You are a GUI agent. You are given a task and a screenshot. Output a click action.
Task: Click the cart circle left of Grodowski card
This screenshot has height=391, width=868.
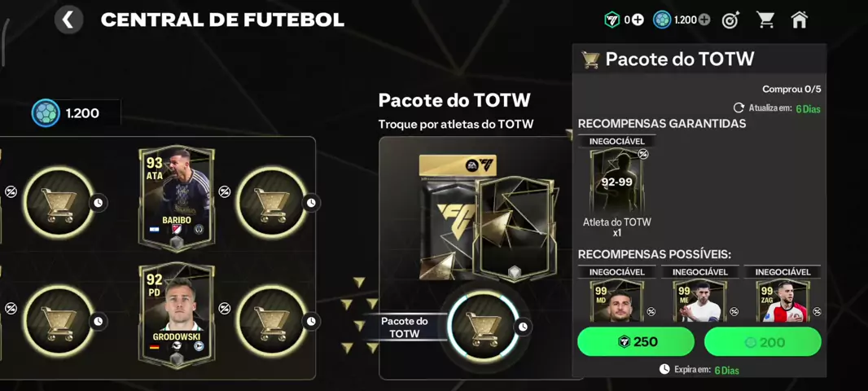click(x=59, y=320)
